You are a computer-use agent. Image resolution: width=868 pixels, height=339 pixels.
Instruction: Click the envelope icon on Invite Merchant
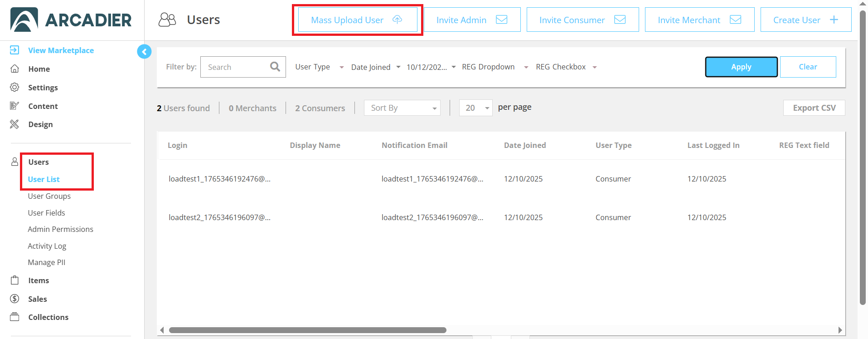(736, 20)
